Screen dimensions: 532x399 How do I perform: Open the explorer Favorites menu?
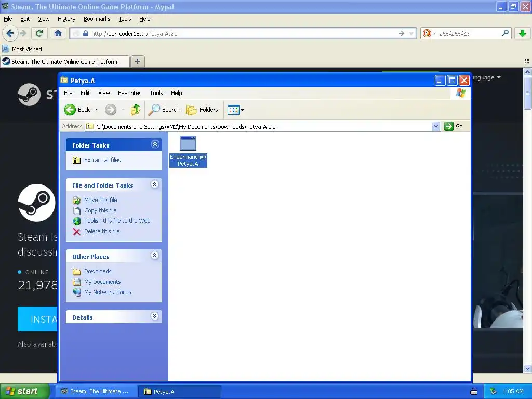click(129, 93)
